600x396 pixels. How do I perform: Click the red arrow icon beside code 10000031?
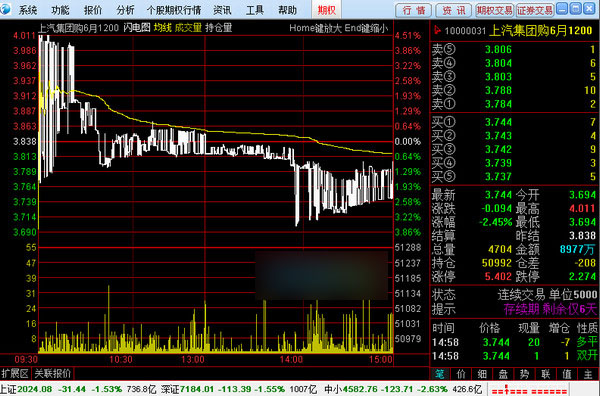click(437, 30)
